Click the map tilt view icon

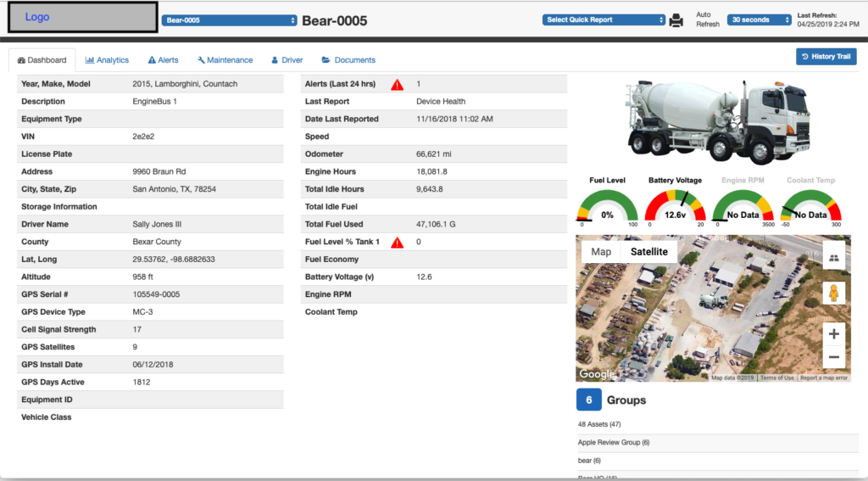pyautogui.click(x=834, y=259)
